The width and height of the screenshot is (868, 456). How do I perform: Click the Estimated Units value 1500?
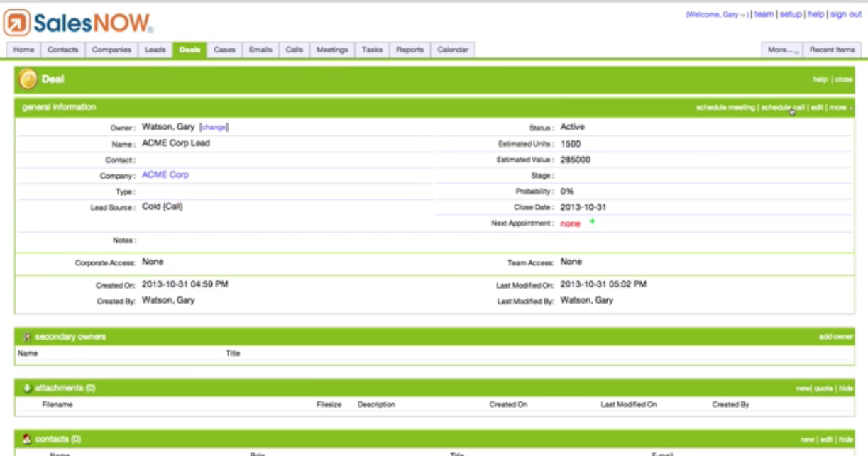pos(571,143)
